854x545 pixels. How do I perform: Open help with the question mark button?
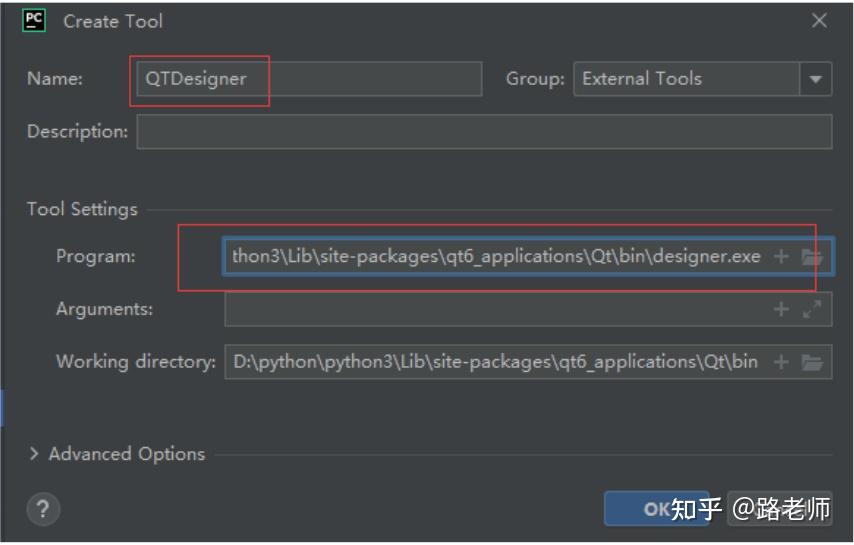point(43,509)
